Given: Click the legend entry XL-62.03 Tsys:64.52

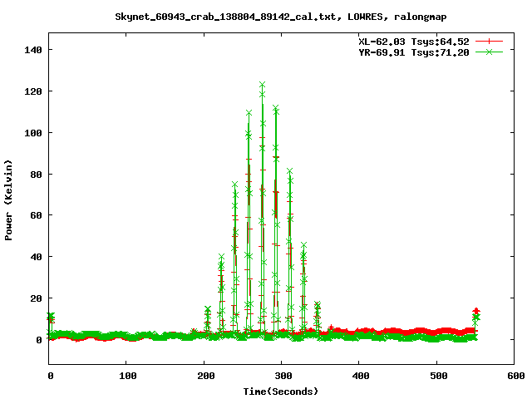Looking at the screenshot, I should pos(414,42).
